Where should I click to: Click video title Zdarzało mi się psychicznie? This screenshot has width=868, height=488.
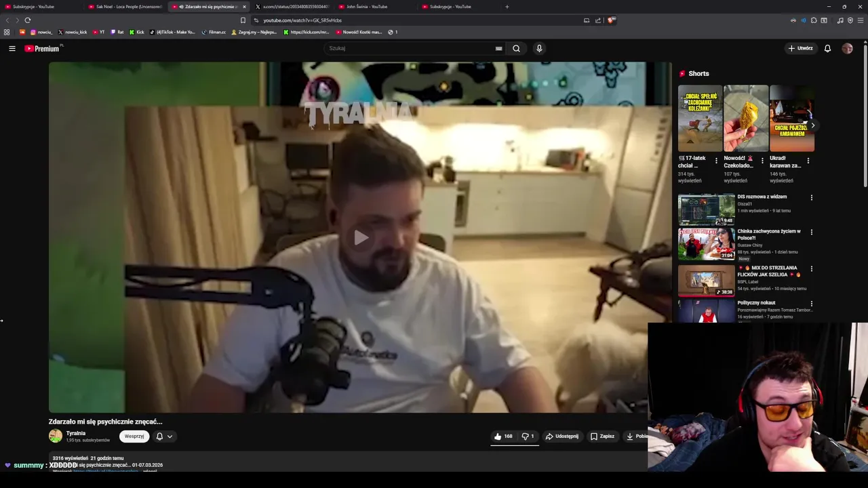click(x=105, y=422)
